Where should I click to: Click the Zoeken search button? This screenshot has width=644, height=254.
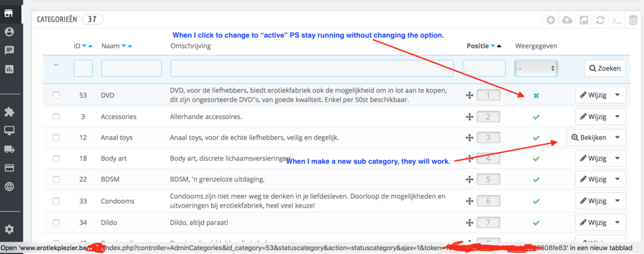coord(605,69)
